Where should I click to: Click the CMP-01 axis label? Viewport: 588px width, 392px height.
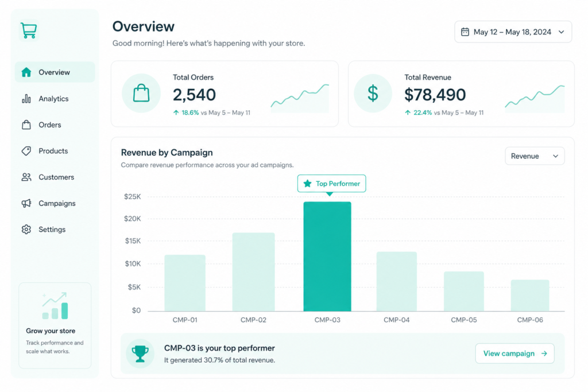(x=185, y=320)
